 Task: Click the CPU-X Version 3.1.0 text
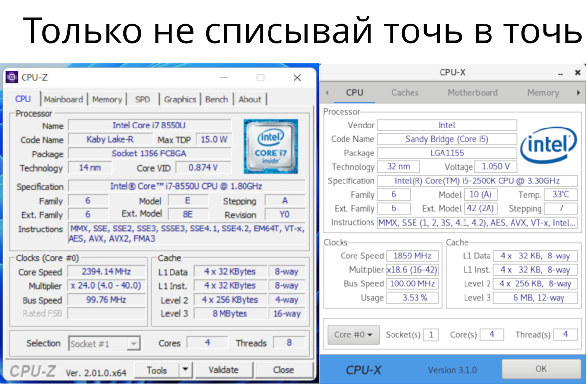click(x=452, y=370)
